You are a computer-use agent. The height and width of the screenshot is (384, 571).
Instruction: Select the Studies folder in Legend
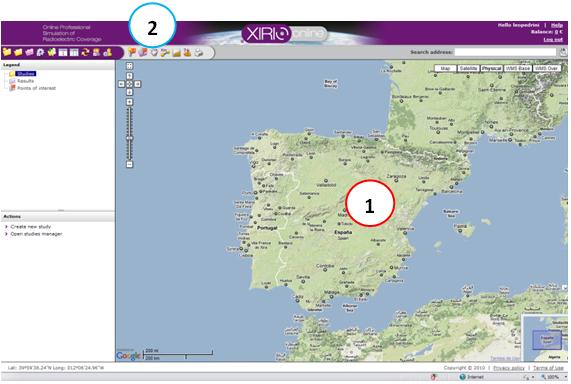[25, 74]
